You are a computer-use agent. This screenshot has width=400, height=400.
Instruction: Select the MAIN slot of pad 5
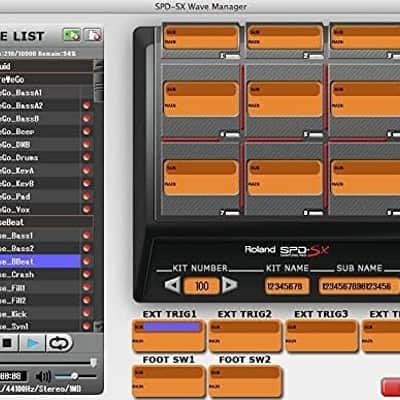click(284, 106)
